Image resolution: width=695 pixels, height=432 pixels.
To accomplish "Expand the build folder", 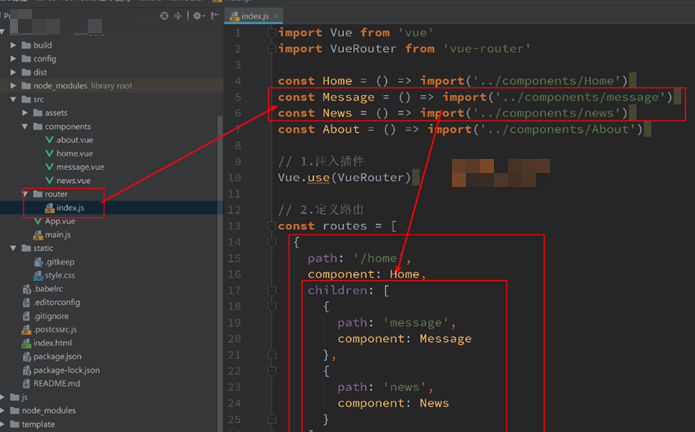I will point(13,45).
